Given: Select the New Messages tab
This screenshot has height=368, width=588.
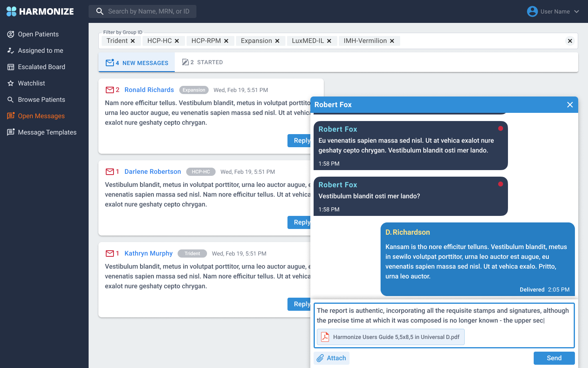Looking at the screenshot, I should point(137,63).
